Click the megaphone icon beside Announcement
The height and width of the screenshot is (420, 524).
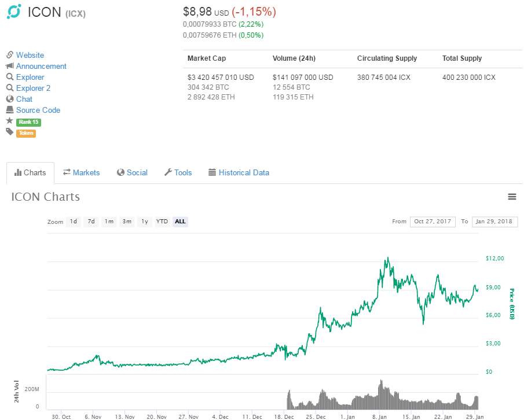tap(10, 66)
